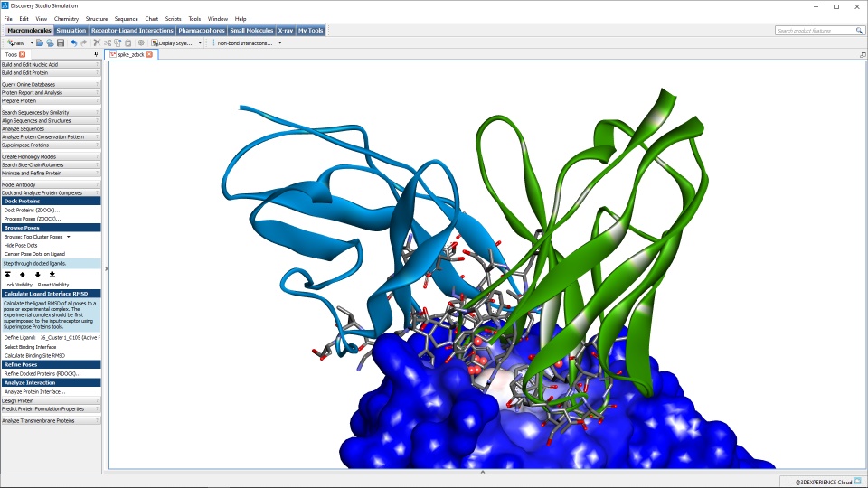Open the Display Style dialog
868x488 pixels.
172,42
